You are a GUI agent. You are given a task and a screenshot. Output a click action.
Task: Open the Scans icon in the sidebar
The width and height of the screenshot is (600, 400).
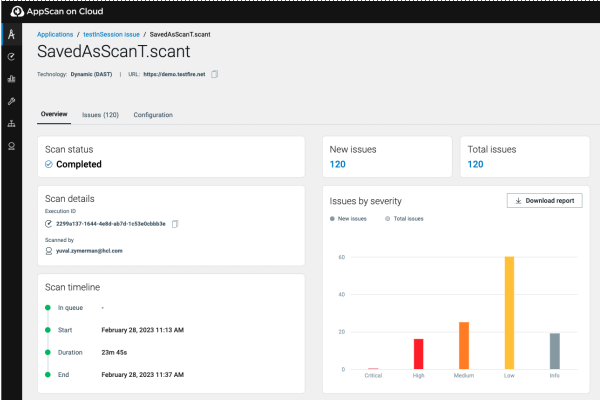(x=11, y=57)
